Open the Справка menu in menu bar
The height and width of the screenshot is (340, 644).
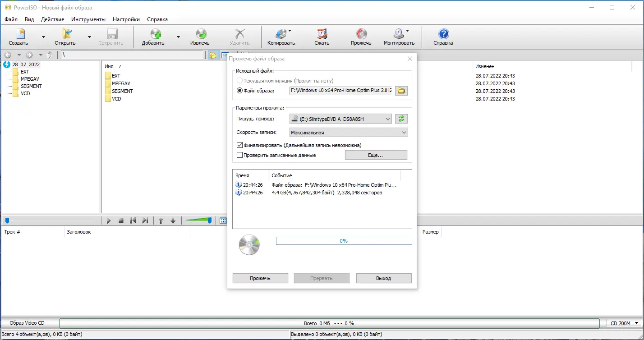click(157, 19)
